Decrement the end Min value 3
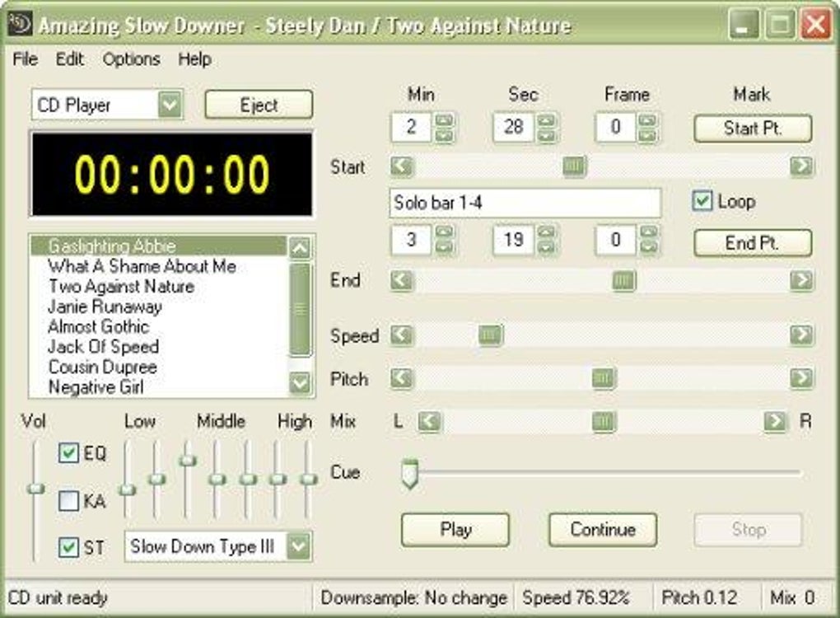This screenshot has width=840, height=618. pyautogui.click(x=445, y=247)
